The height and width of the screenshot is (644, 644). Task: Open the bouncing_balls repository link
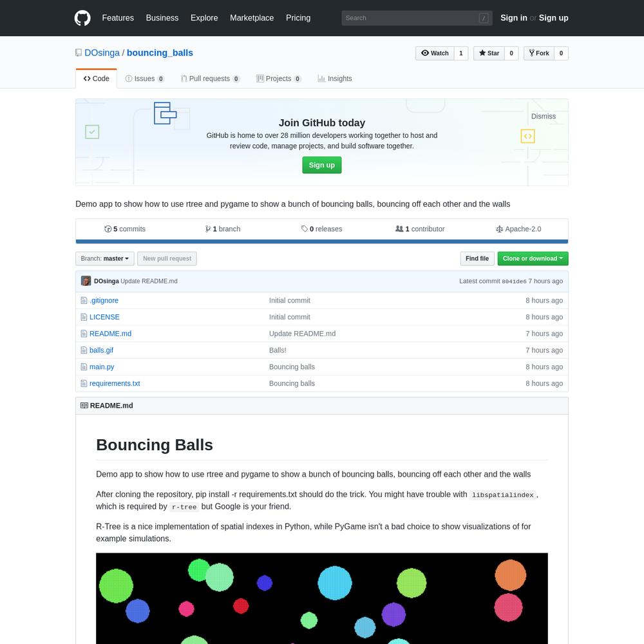pyautogui.click(x=160, y=53)
